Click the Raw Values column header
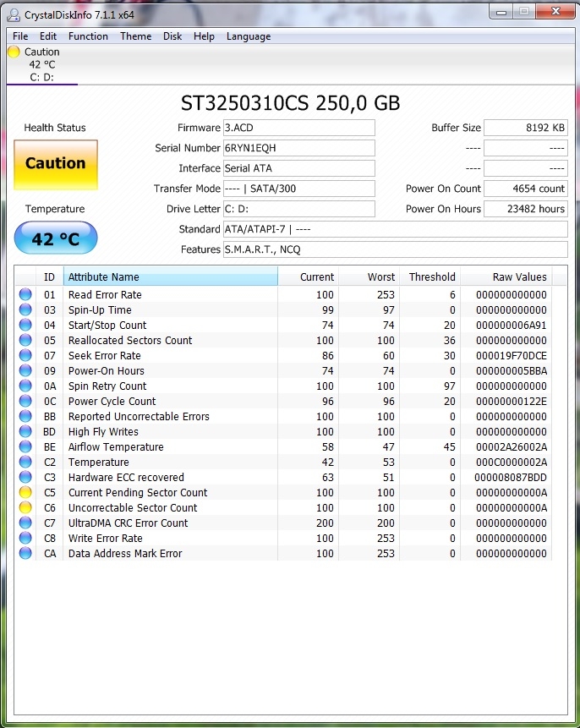 pyautogui.click(x=506, y=276)
